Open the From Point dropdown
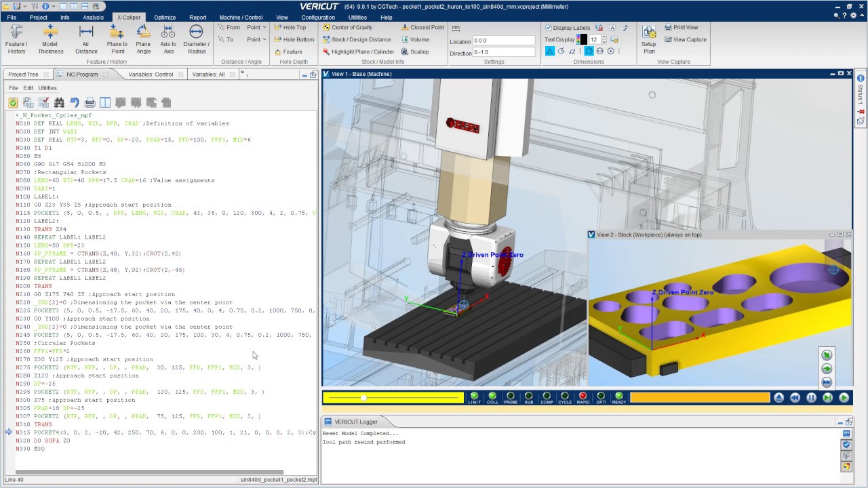 256,28
